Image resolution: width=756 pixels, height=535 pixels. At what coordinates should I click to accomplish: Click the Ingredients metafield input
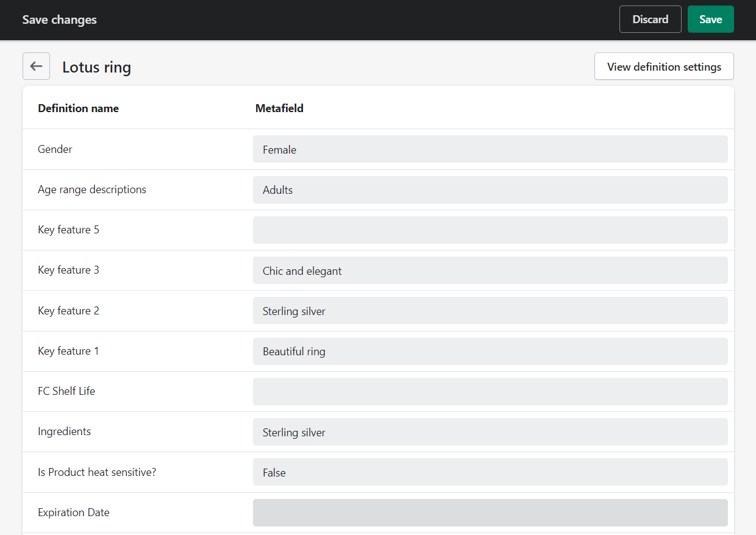click(490, 432)
